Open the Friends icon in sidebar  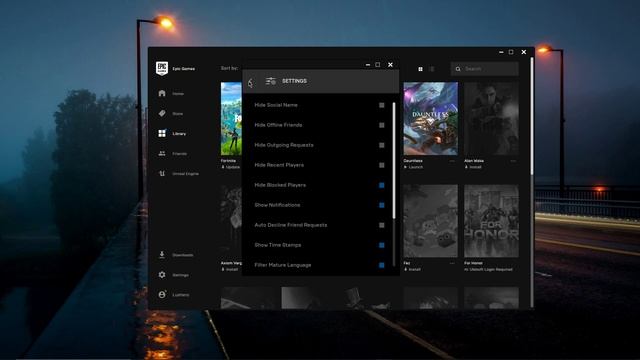click(x=162, y=153)
